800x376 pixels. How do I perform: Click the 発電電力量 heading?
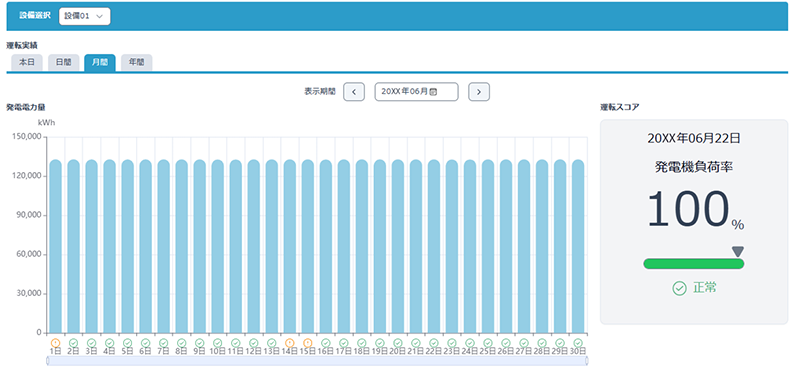pyautogui.click(x=27, y=107)
